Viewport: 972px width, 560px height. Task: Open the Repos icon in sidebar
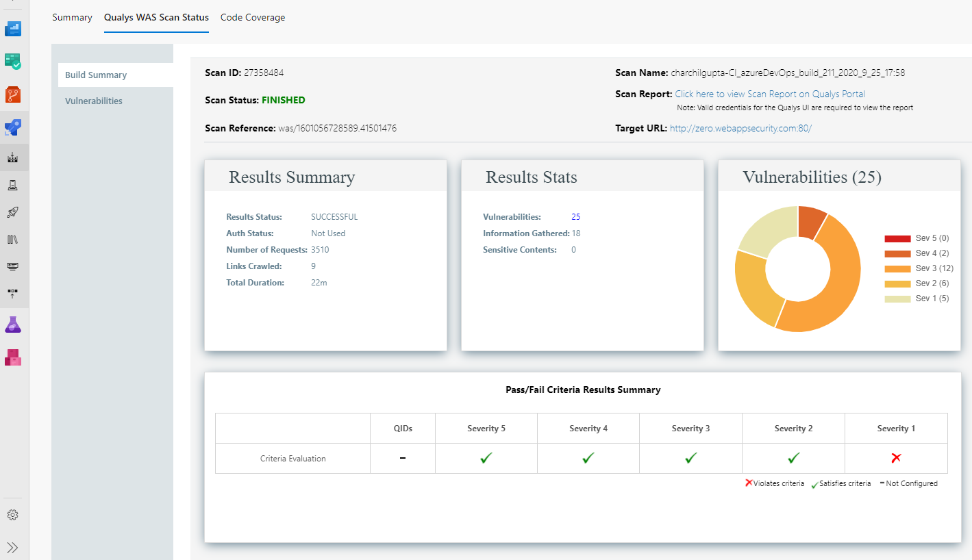tap(14, 94)
